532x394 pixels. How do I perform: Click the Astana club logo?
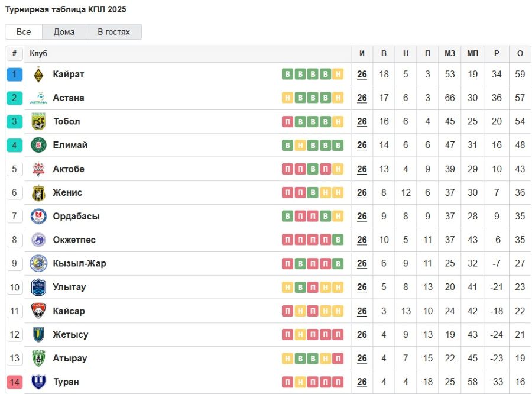point(38,98)
